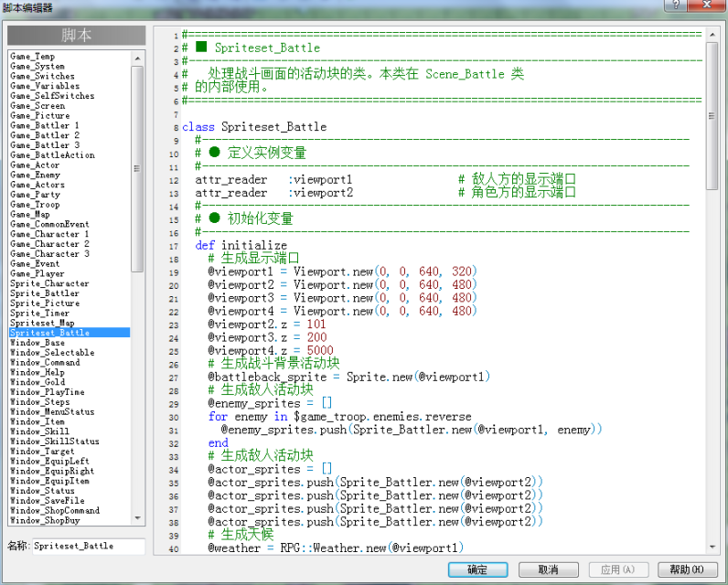Click the script list scrollbar thumb
The image size is (728, 585).
(137, 169)
